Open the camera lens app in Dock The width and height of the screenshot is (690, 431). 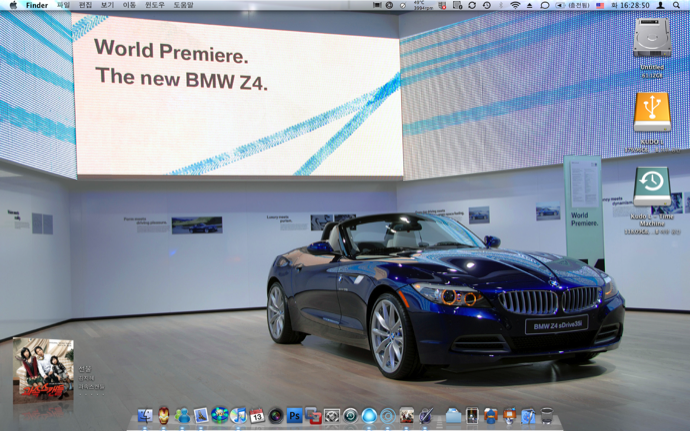tap(276, 416)
